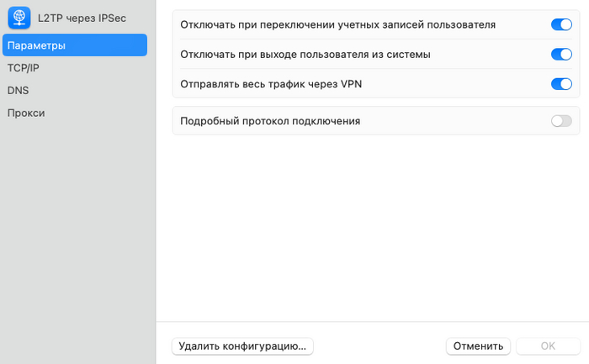Click blank panel area under connection log row

pos(375,227)
